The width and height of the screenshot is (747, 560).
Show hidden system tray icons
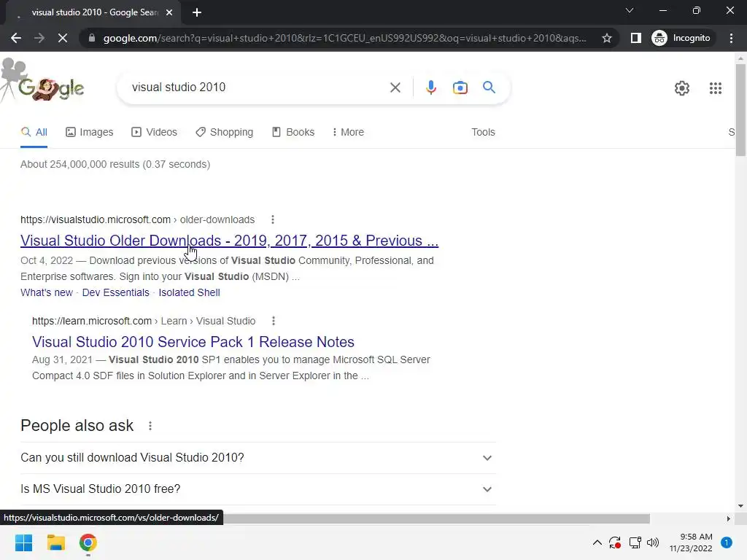(x=597, y=542)
